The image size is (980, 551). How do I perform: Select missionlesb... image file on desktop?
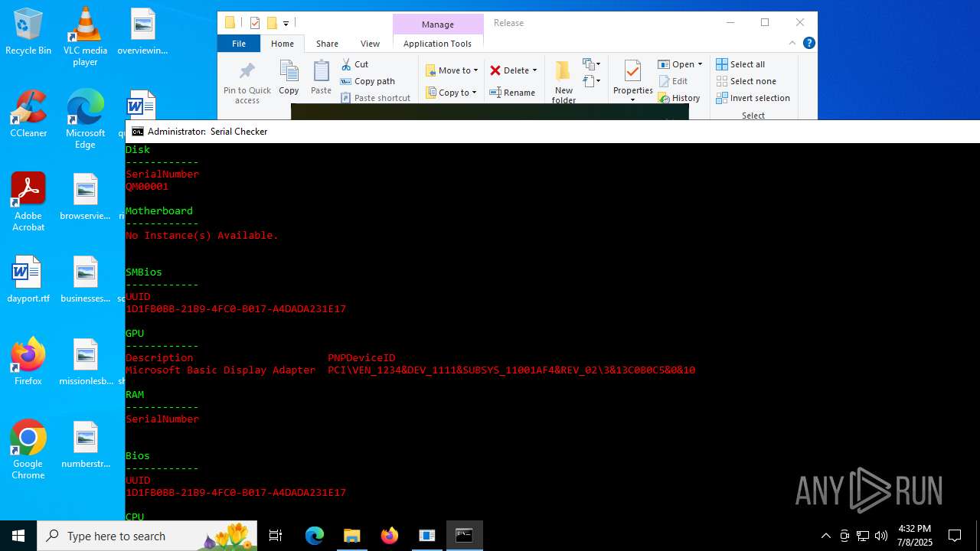point(85,362)
